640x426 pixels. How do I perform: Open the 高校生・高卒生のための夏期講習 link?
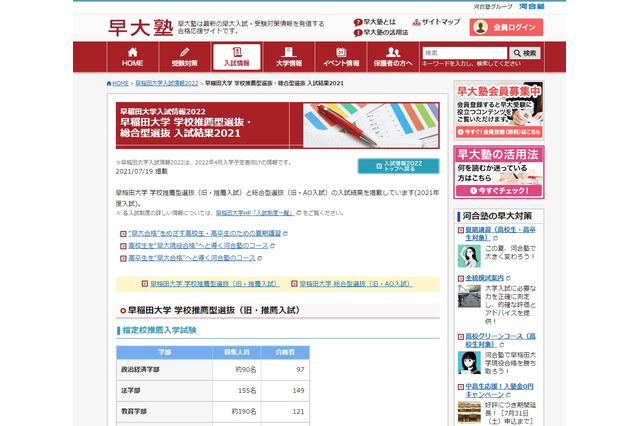(x=204, y=233)
